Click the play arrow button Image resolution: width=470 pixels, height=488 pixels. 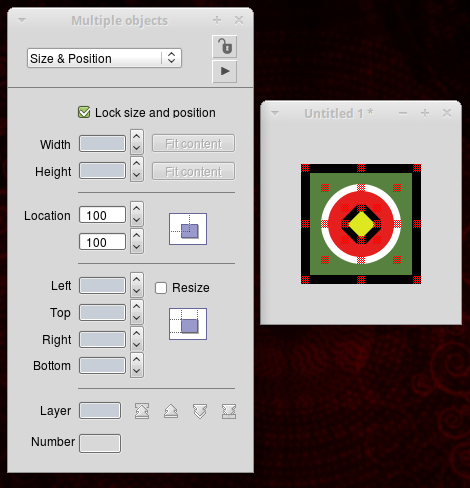(225, 71)
